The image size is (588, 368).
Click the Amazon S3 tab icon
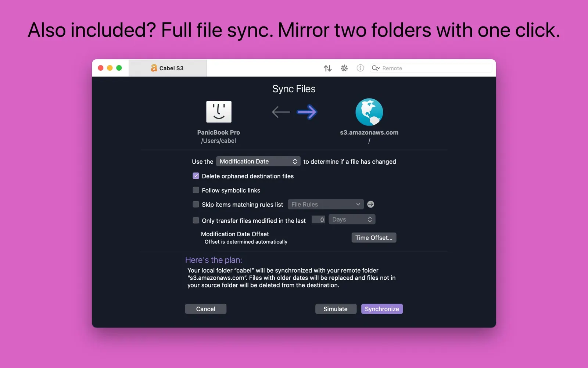click(154, 68)
